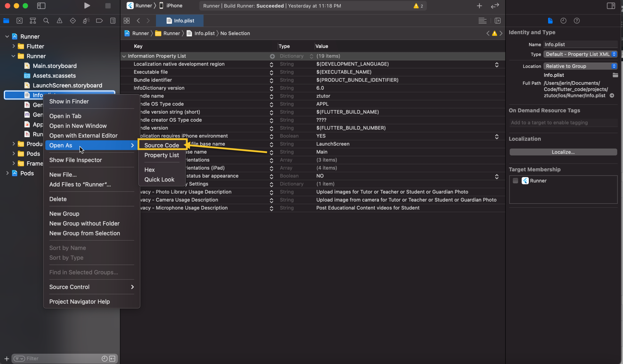The image size is (623, 364).
Task: Toggle the navigator sidebar panel
Action: [41, 5]
